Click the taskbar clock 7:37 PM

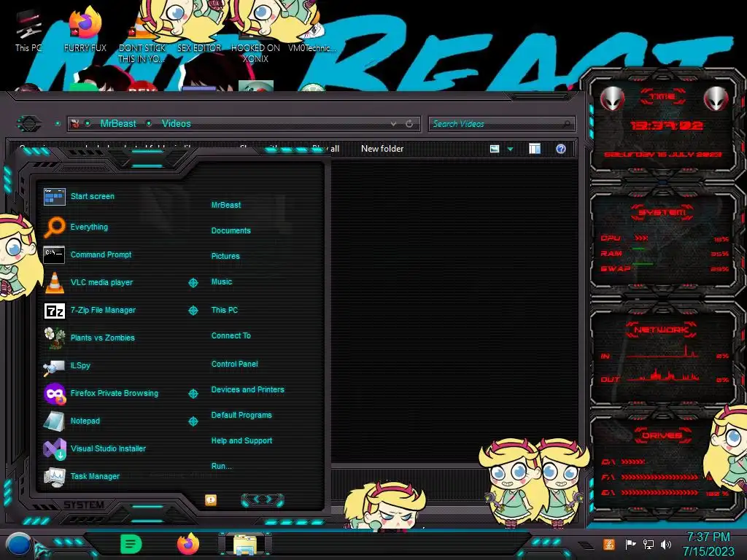click(x=708, y=537)
